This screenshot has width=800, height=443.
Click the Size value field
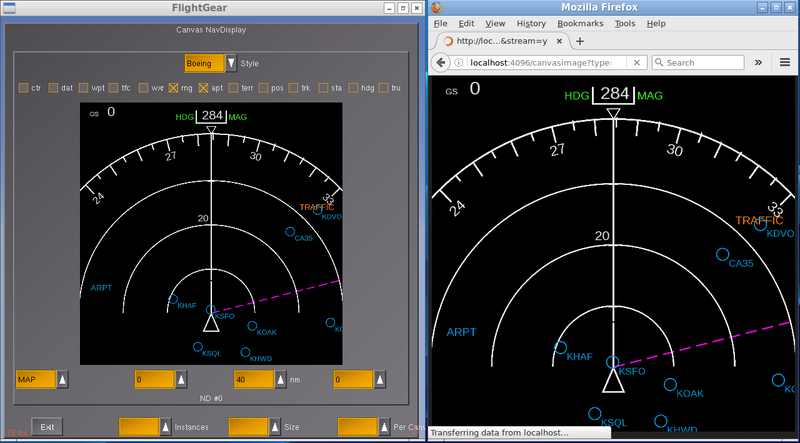click(x=248, y=427)
